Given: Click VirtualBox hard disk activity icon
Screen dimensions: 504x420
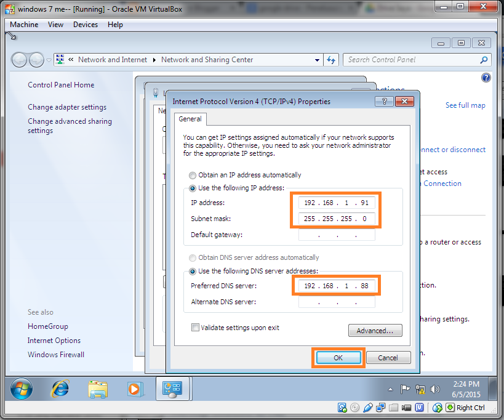Looking at the screenshot, I should (x=342, y=408).
